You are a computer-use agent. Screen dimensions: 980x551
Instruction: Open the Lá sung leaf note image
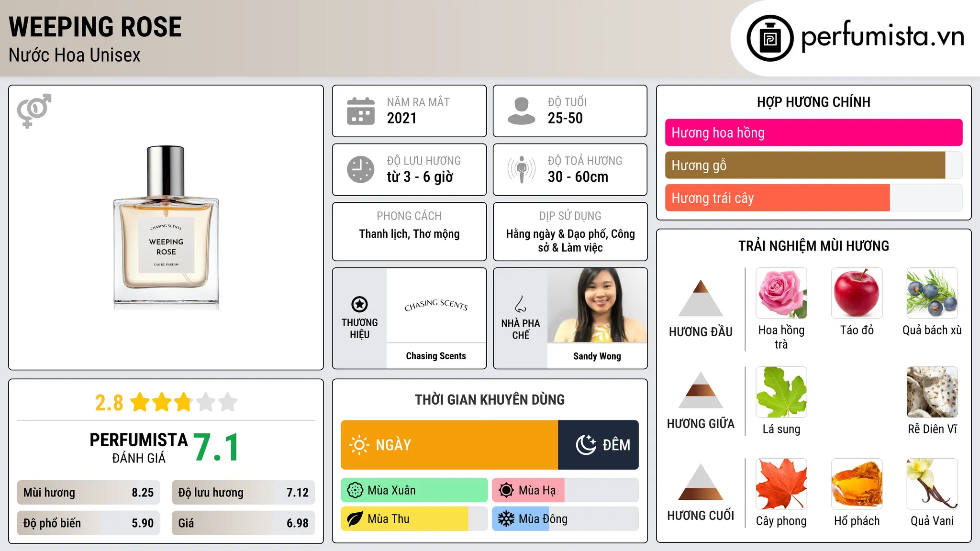[x=781, y=392]
